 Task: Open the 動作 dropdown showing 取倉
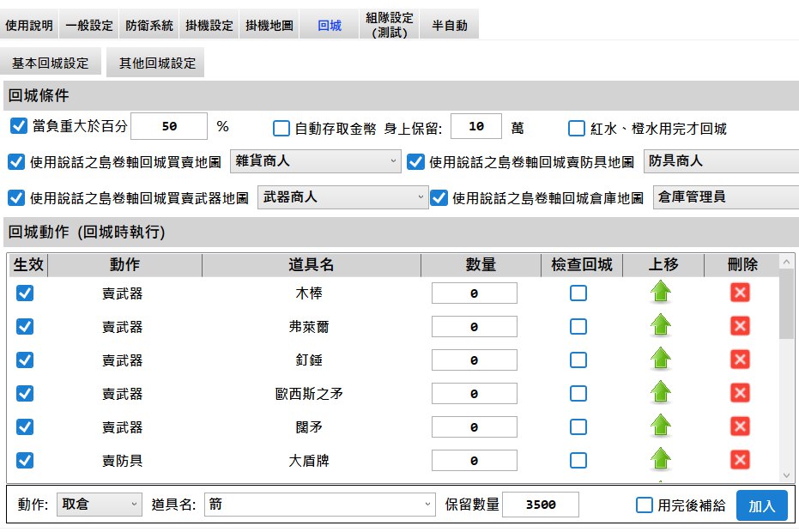coord(100,505)
